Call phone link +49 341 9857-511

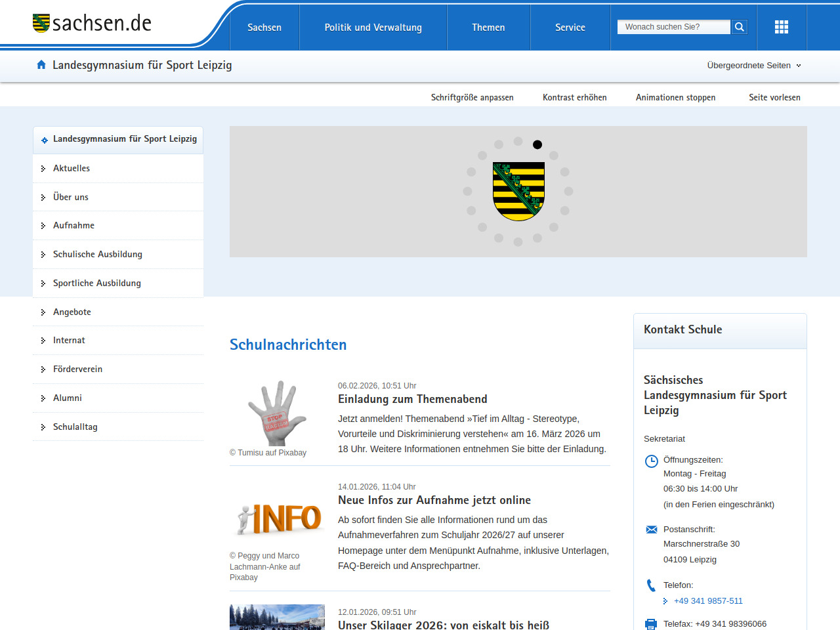tap(708, 601)
